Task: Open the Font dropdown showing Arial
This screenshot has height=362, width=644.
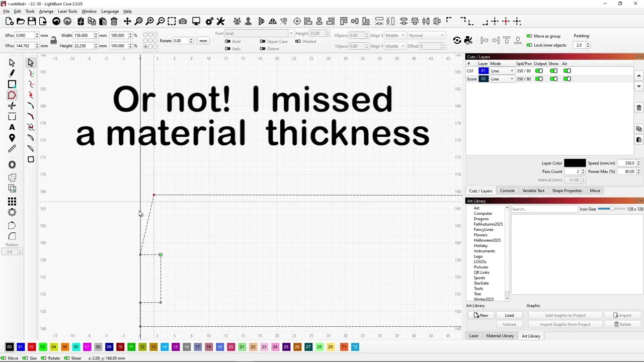Action: (259, 34)
